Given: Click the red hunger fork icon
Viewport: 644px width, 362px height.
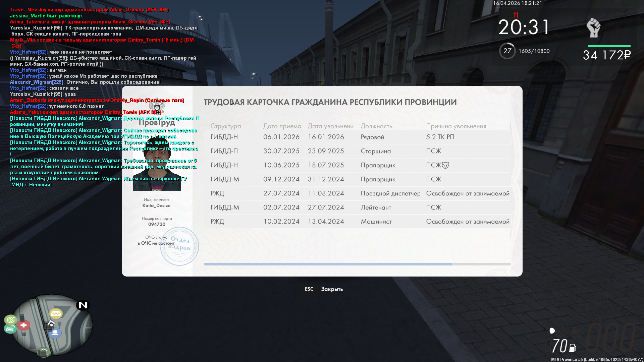Looking at the screenshot, I should pyautogui.click(x=516, y=15).
